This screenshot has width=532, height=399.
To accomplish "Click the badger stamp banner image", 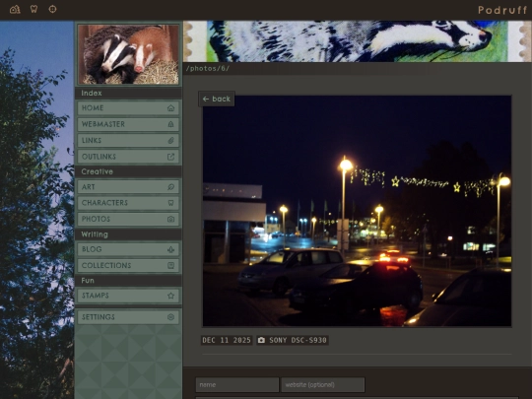I will coord(358,41).
